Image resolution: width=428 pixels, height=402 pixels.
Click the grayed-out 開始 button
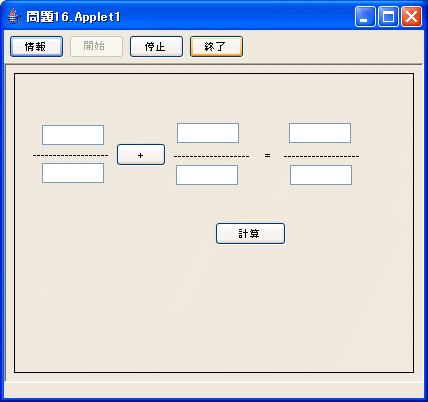96,47
